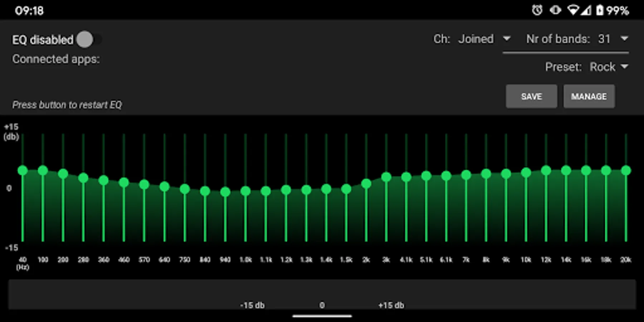644x322 pixels.
Task: Tap the bottom navigation gesture handle
Action: pos(322,316)
